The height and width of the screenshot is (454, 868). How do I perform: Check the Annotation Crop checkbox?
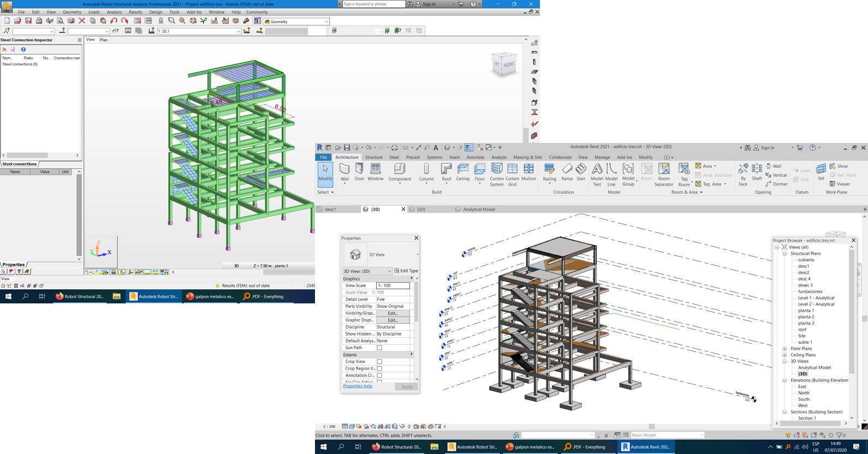(x=379, y=375)
